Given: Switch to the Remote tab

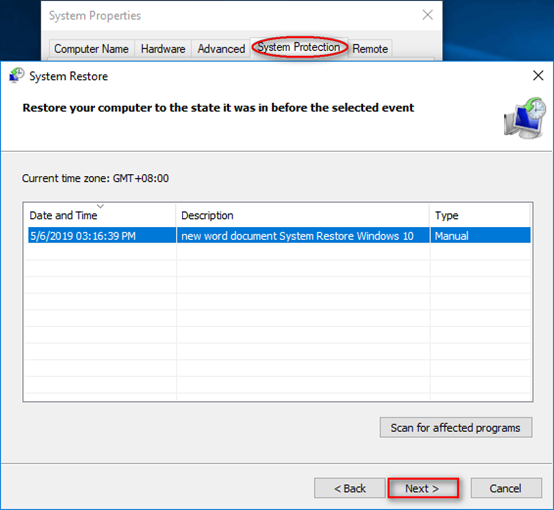Looking at the screenshot, I should point(370,49).
